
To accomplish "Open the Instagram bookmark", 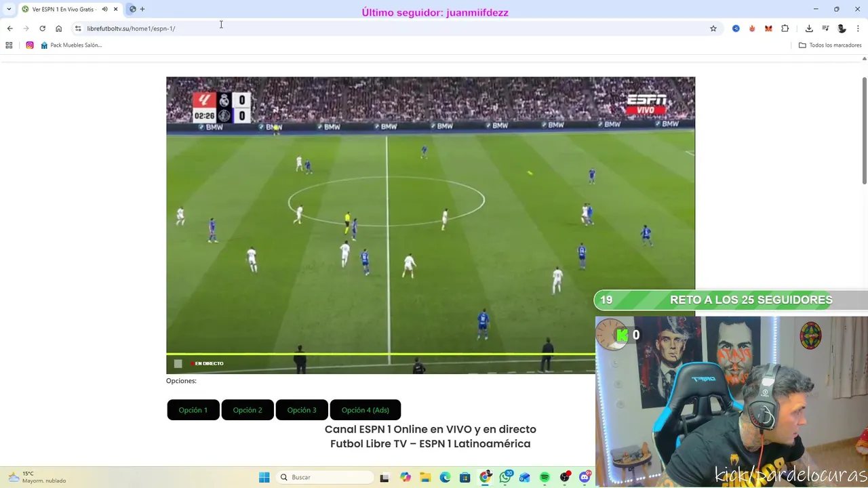I will point(30,45).
